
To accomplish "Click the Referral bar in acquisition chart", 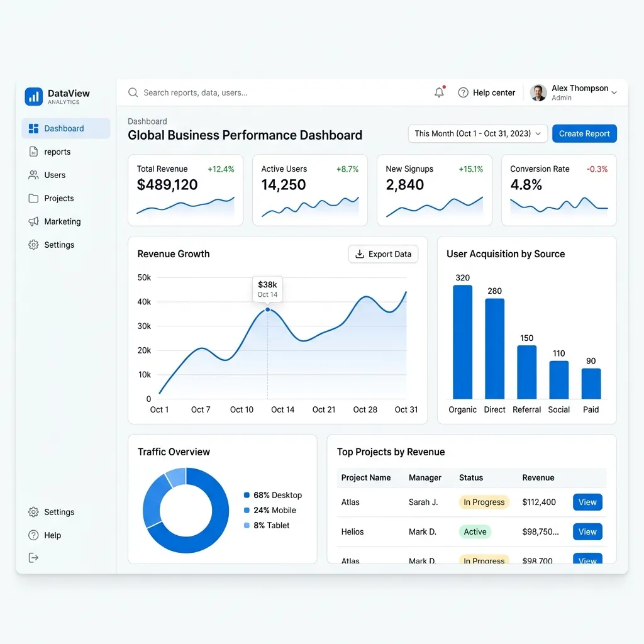I will [x=527, y=372].
